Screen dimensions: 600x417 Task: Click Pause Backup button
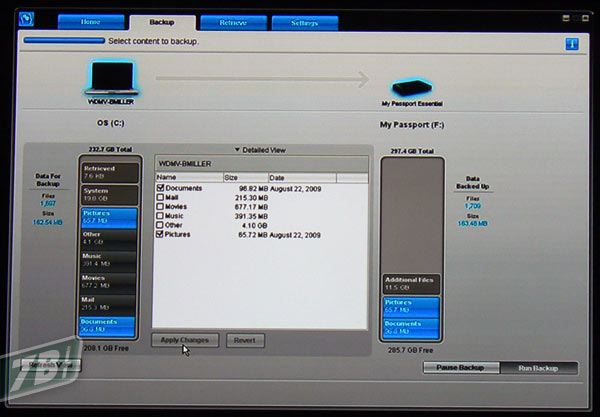(x=461, y=368)
